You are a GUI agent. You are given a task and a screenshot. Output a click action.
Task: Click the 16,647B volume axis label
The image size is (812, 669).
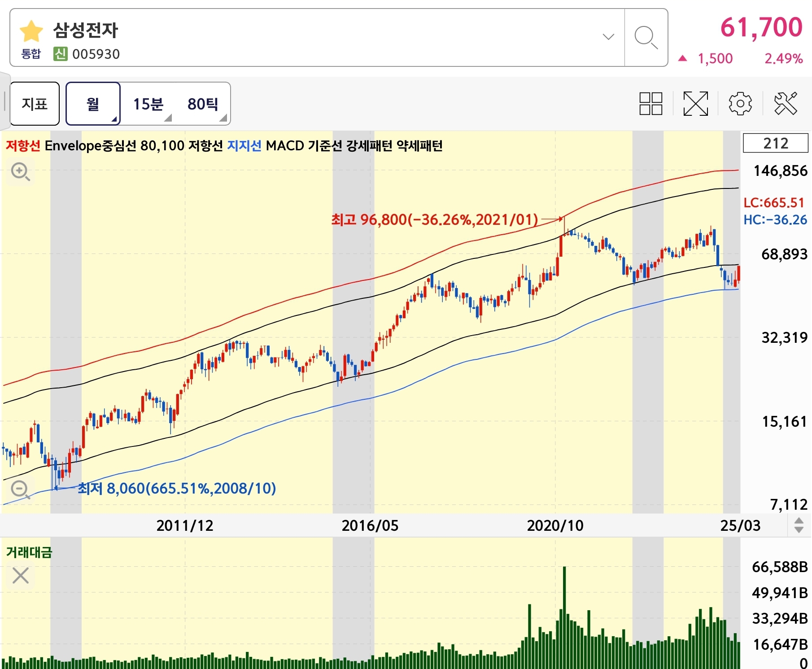[x=780, y=644]
